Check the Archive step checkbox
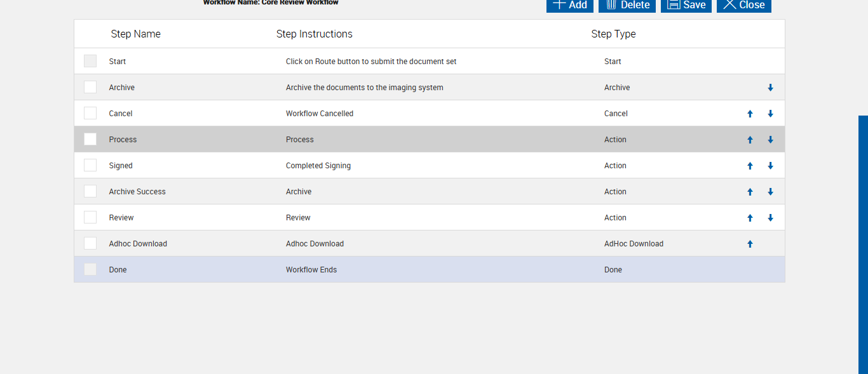 point(90,87)
